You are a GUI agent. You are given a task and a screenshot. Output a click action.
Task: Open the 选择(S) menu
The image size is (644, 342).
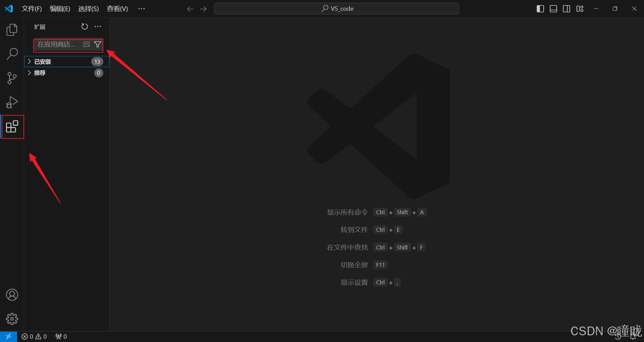tap(89, 9)
